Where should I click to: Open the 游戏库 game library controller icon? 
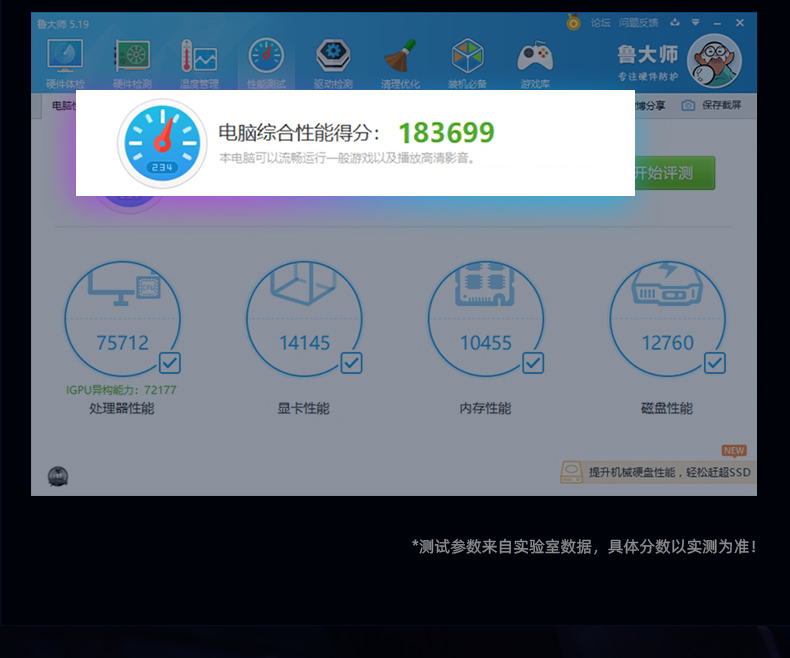[x=535, y=63]
